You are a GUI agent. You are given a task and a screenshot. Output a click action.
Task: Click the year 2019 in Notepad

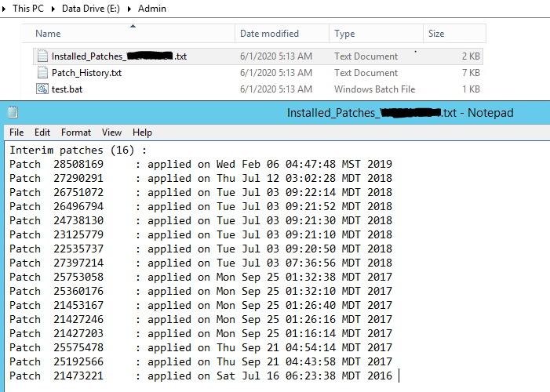click(380, 164)
